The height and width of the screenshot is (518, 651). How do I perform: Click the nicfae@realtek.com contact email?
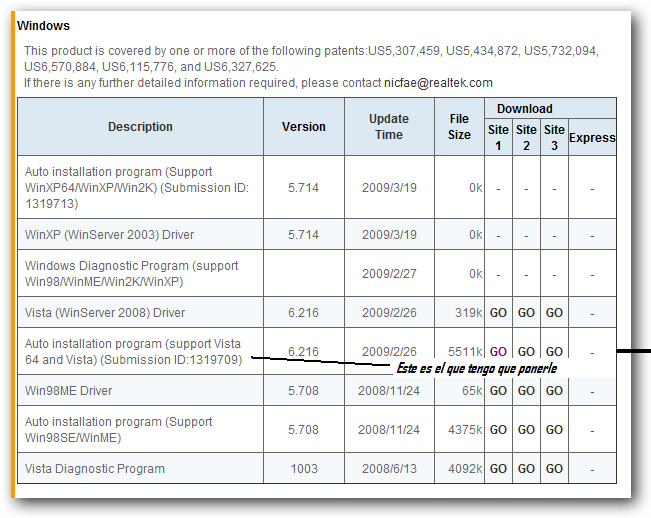tap(438, 83)
